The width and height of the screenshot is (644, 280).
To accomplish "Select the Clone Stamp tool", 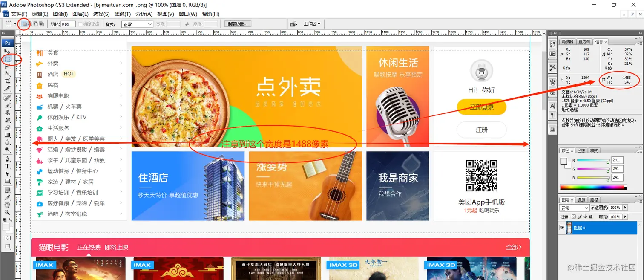I will click(8, 113).
